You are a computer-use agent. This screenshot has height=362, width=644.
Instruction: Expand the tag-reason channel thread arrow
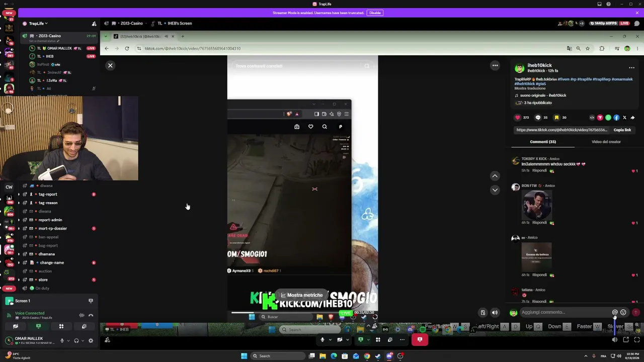pyautogui.click(x=19, y=203)
